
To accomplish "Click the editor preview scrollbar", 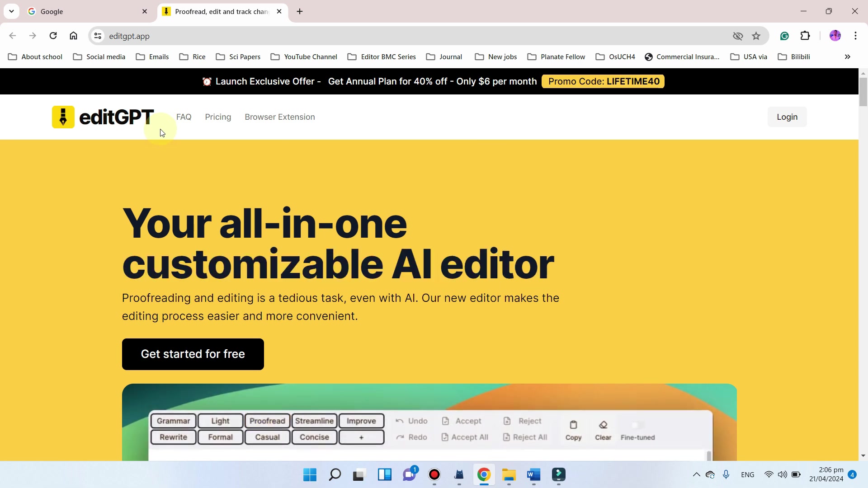I will coord(709,455).
